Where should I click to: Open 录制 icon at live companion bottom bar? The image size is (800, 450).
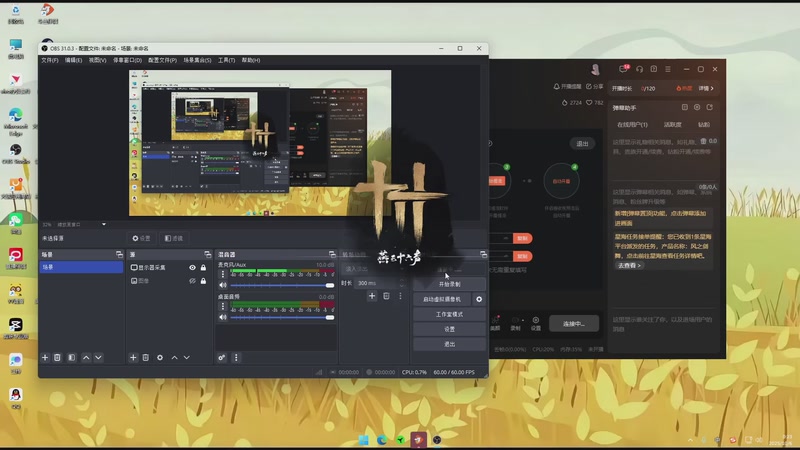tap(516, 323)
